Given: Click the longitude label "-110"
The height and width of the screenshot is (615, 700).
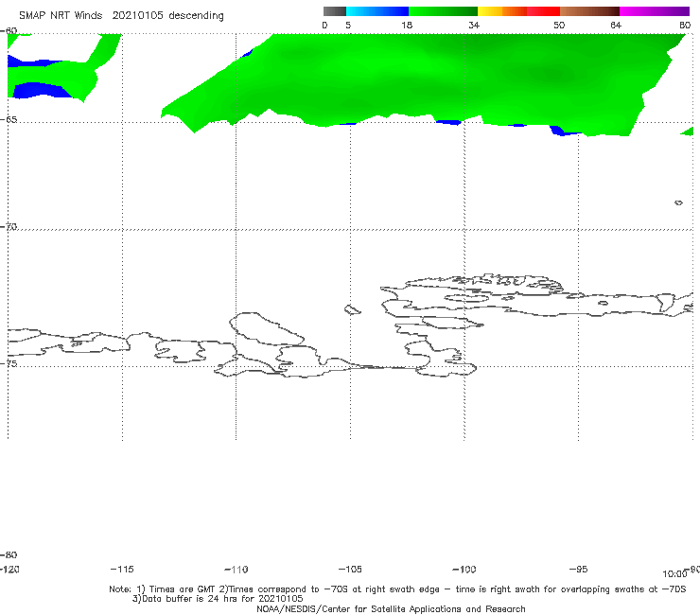Looking at the screenshot, I should click(236, 570).
